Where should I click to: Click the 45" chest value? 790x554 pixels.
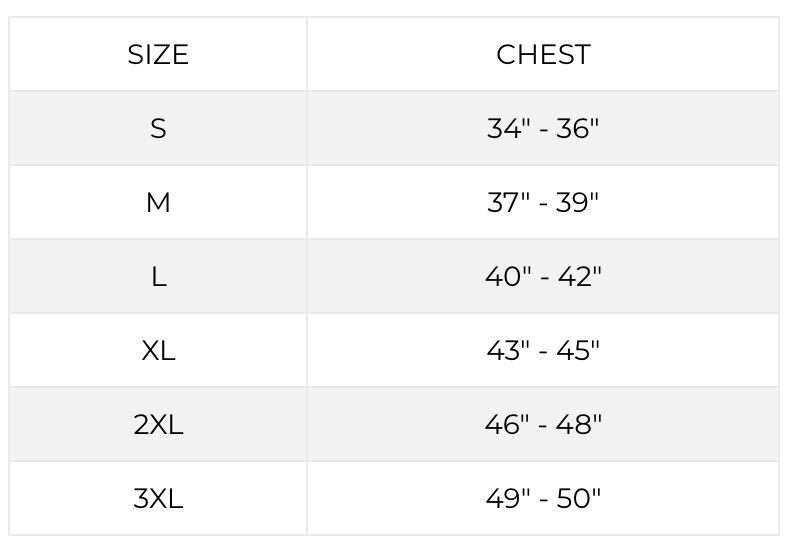click(x=581, y=351)
